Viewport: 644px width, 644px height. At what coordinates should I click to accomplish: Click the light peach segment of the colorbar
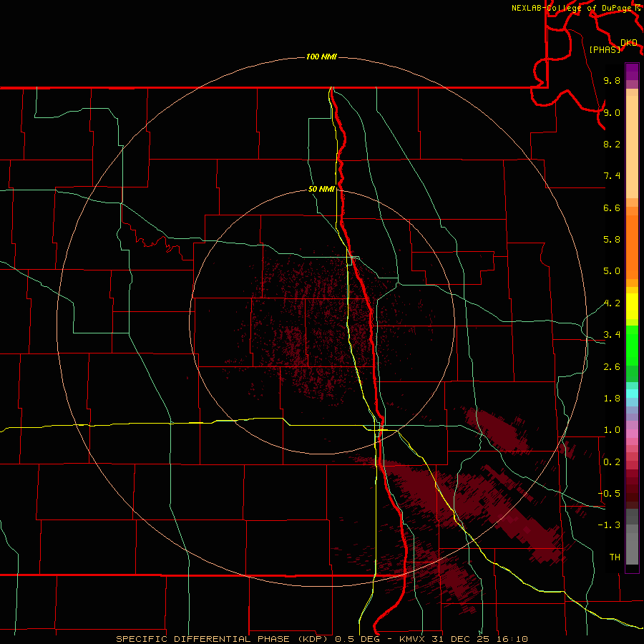click(x=632, y=147)
